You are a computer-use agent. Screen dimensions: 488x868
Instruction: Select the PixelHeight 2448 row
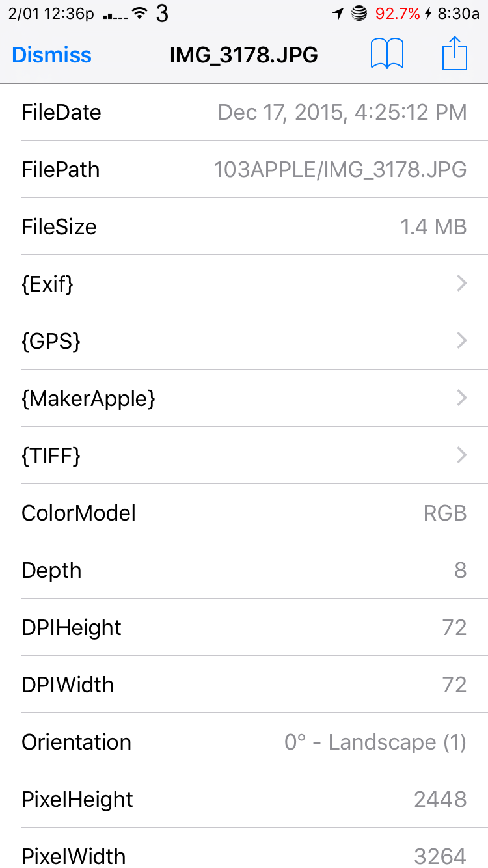[244, 799]
